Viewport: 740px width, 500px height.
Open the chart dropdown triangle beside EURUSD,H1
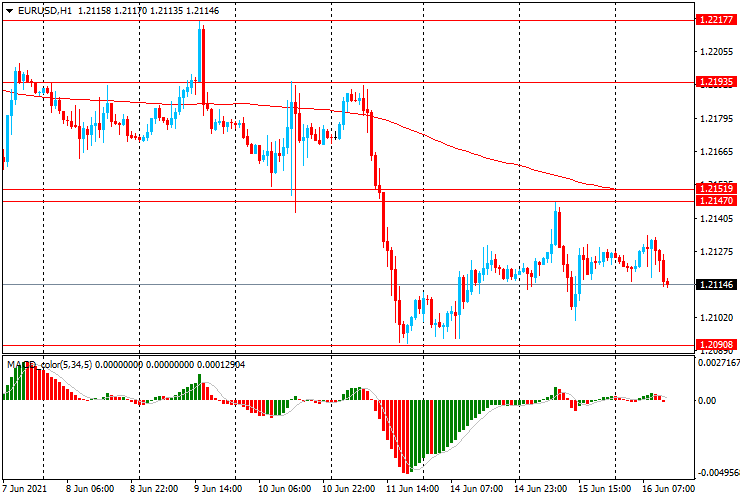[x=9, y=11]
